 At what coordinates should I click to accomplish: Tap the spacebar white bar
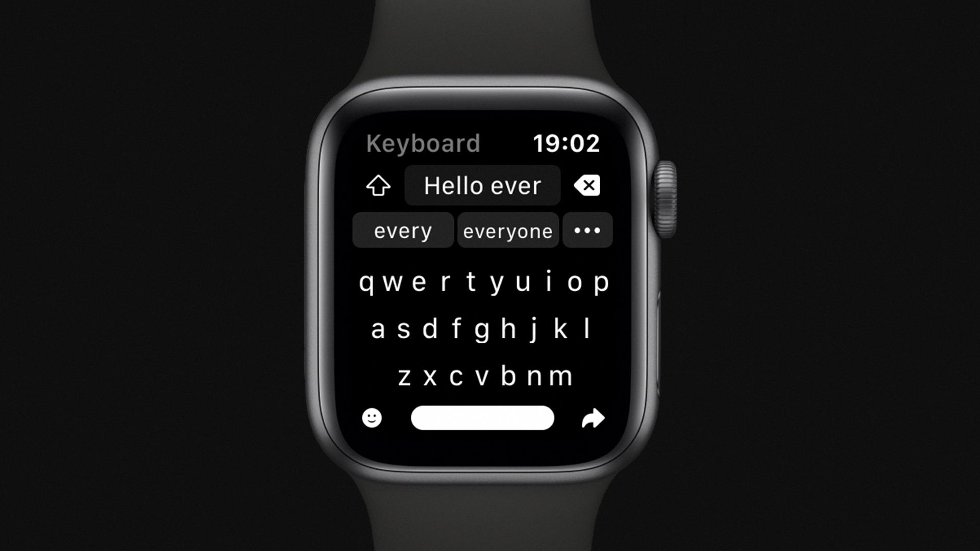click(481, 418)
